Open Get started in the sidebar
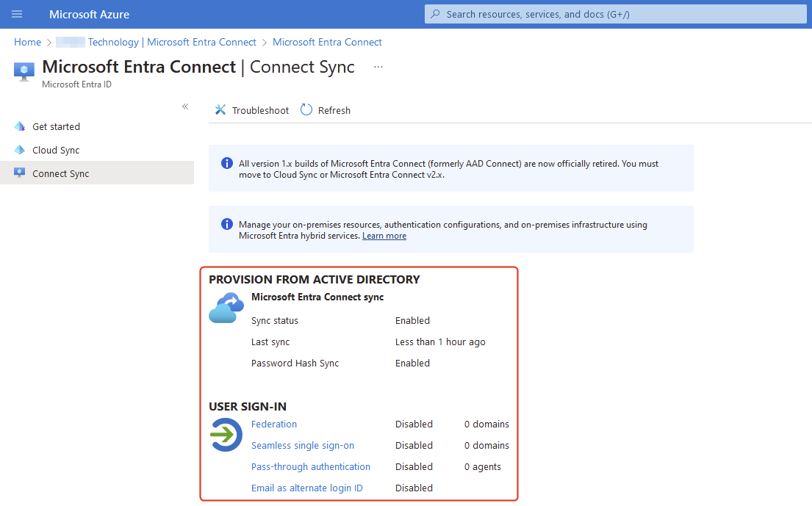 click(x=56, y=126)
